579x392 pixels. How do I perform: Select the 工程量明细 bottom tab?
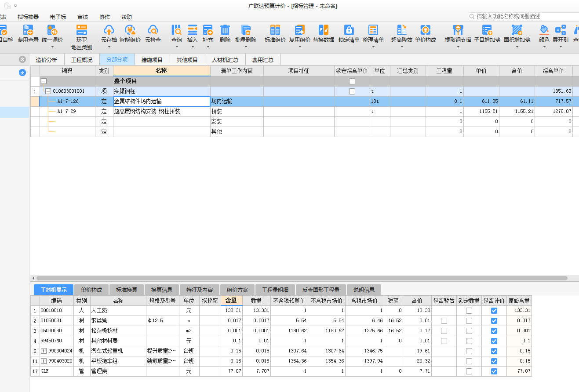tap(275, 290)
